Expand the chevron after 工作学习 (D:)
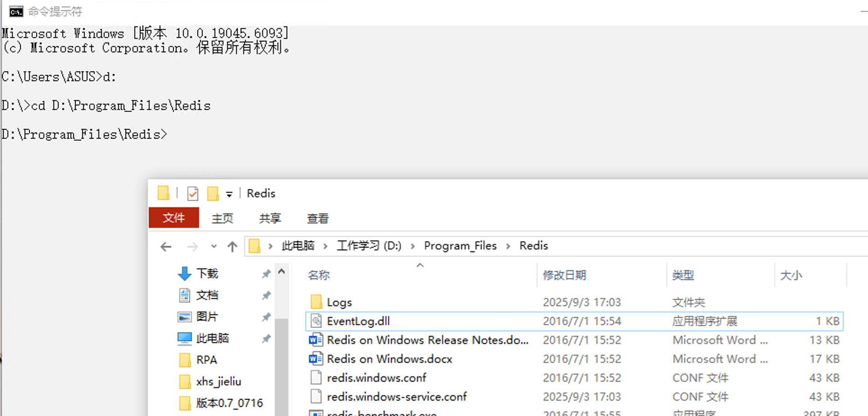 412,246
